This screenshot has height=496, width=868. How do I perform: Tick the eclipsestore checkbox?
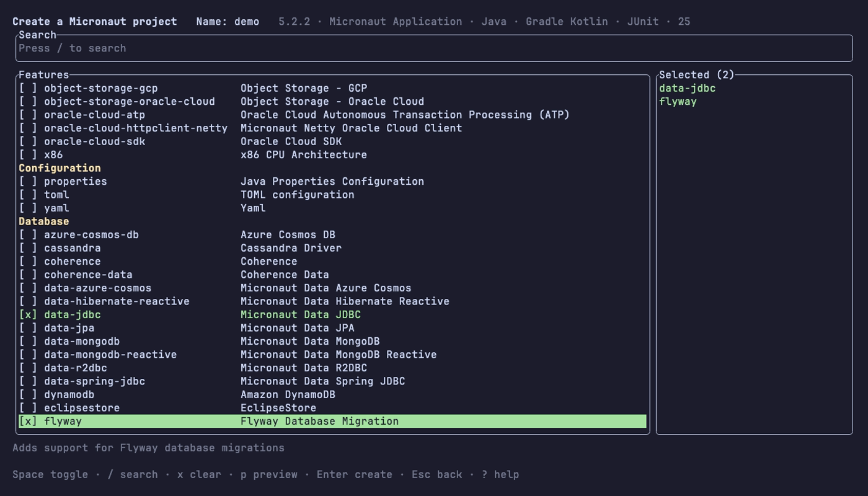coord(28,408)
